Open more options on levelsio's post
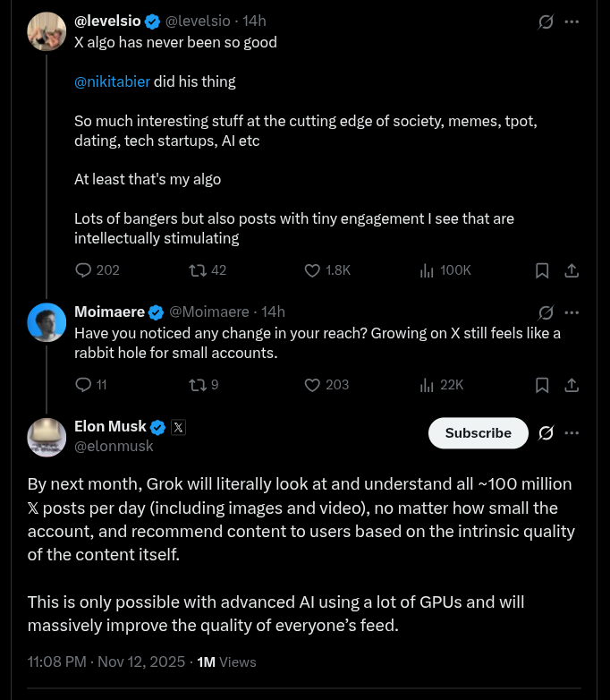 [x=572, y=21]
